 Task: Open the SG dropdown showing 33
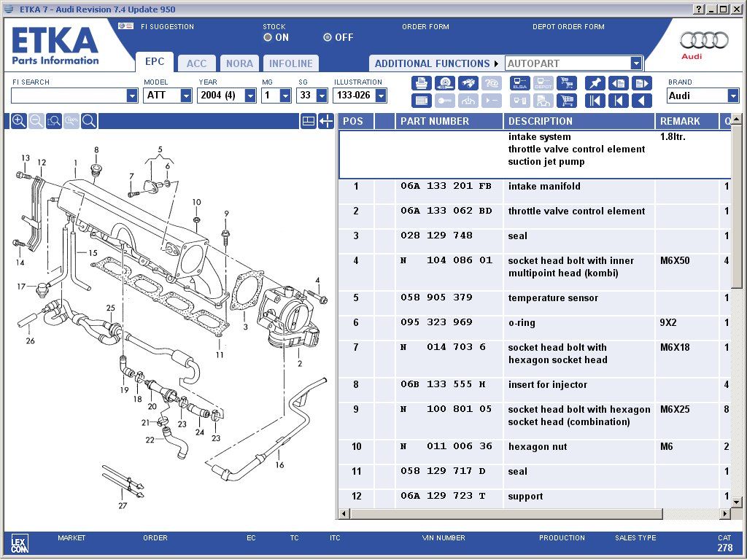pyautogui.click(x=322, y=96)
